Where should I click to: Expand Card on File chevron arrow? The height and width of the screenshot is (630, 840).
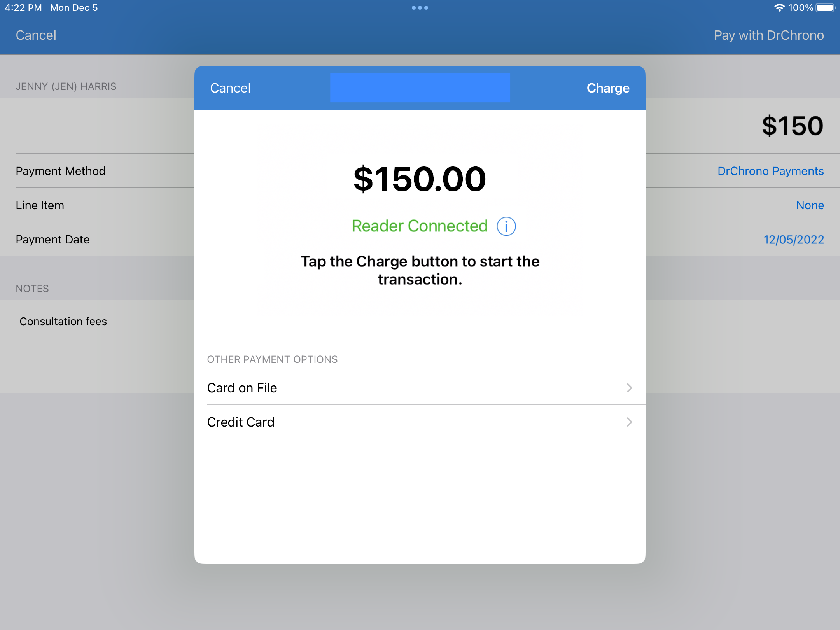tap(629, 388)
